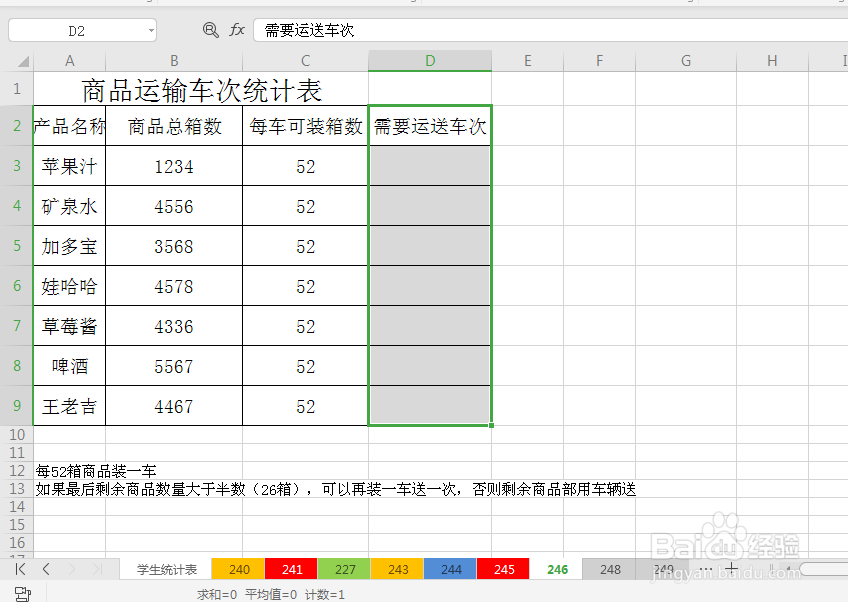This screenshot has height=602, width=848.
Task: Expand the Name Box dropdown arrow
Action: (x=151, y=31)
